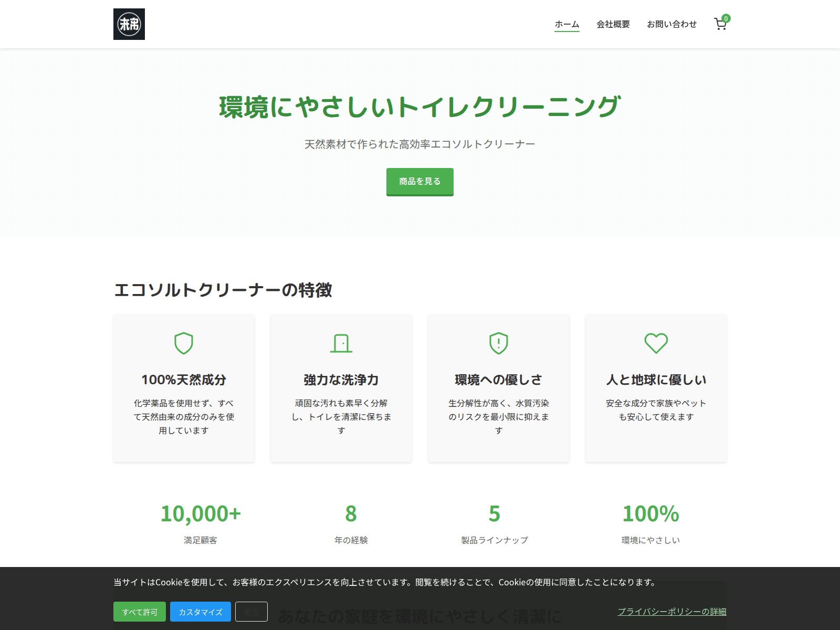This screenshot has height=630, width=840.
Task: Select the ホーム menu item
Action: coord(567,24)
